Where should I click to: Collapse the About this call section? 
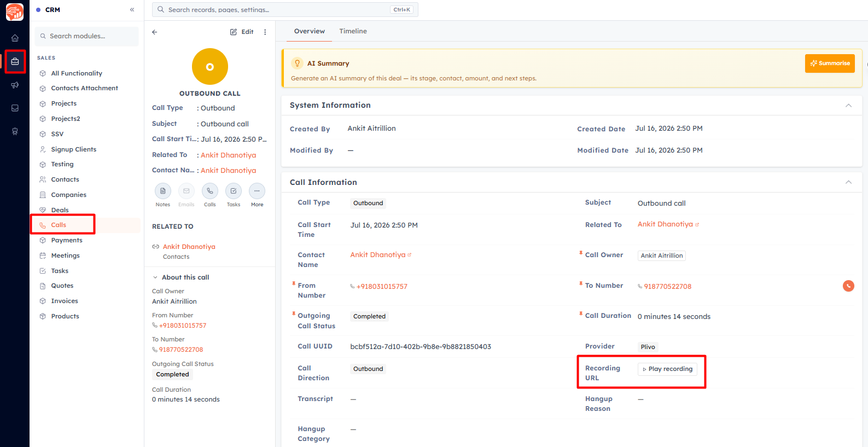coord(155,277)
